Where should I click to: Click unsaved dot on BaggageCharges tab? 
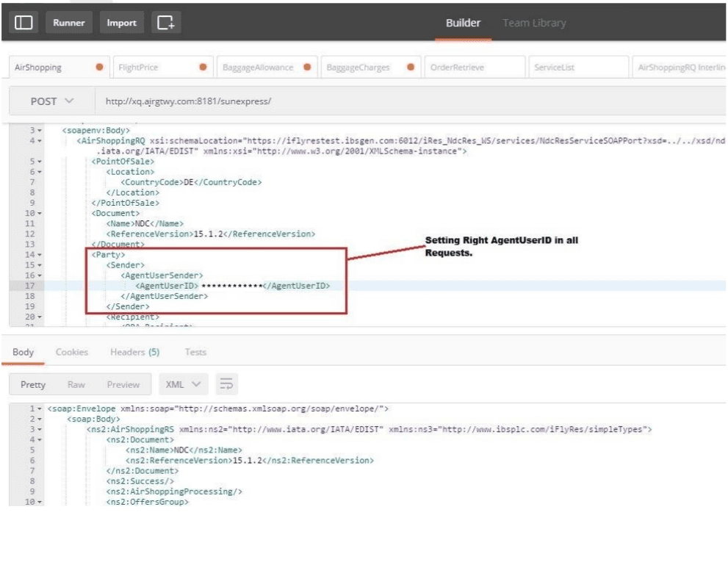pyautogui.click(x=411, y=67)
